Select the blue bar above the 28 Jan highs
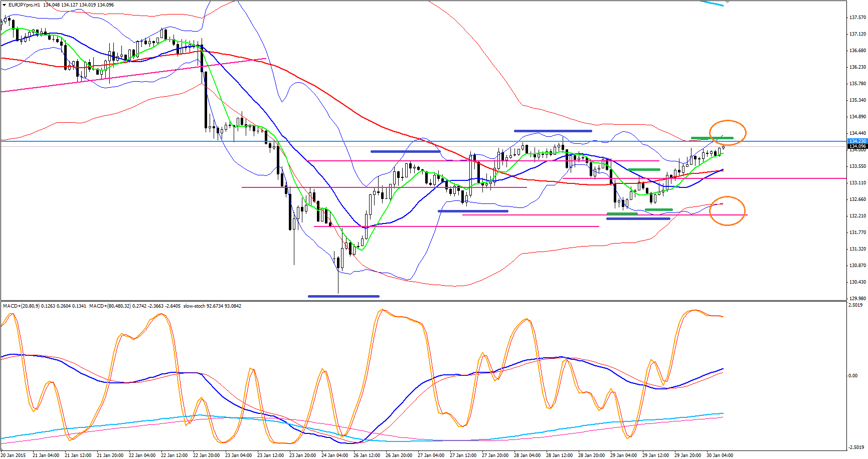This screenshot has width=868, height=459. pos(553,131)
